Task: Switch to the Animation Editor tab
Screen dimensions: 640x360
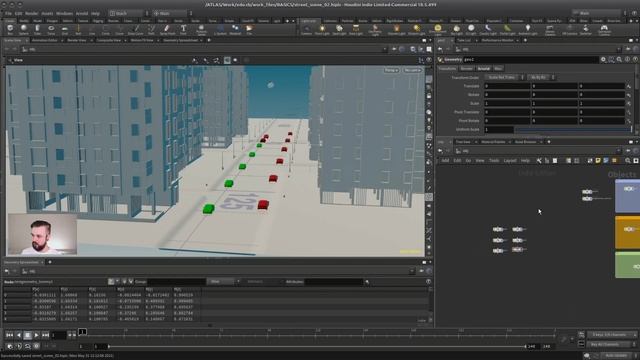Action: tap(44, 40)
